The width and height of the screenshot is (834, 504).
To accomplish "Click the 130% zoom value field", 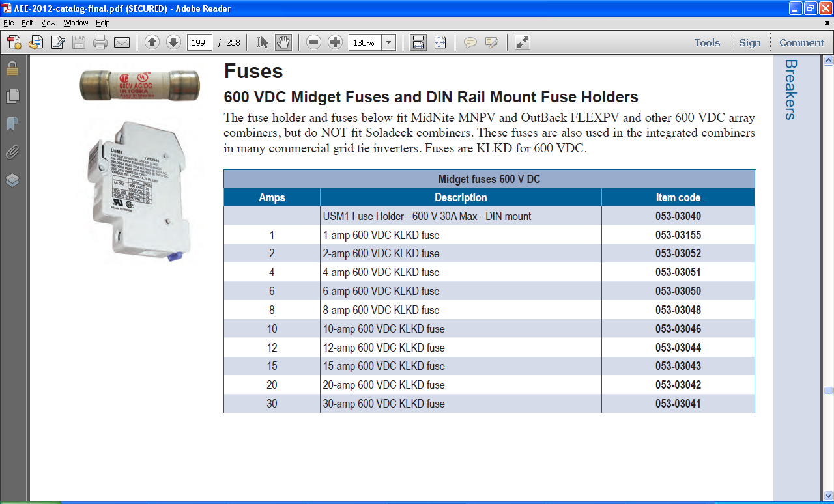I will coord(366,43).
